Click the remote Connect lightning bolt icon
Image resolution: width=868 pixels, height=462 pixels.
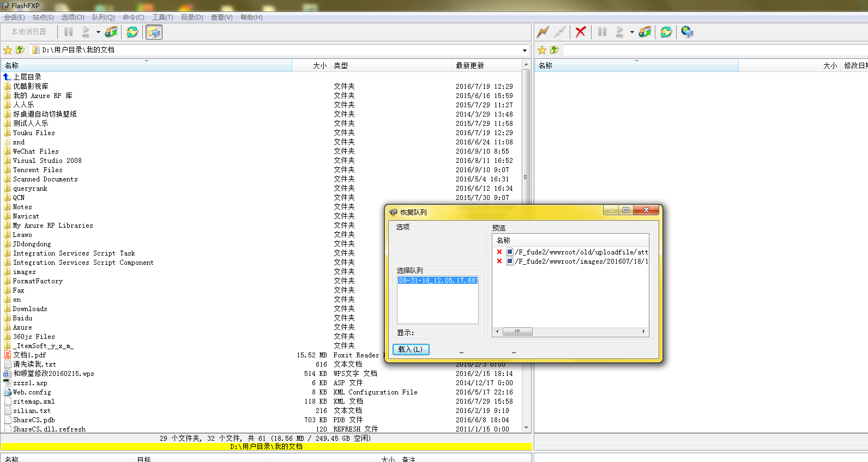click(542, 32)
